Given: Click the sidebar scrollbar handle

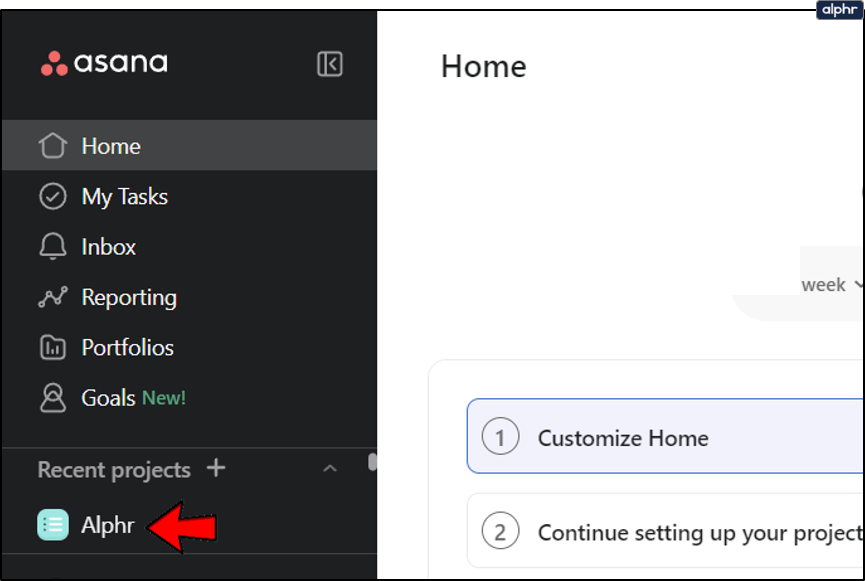Looking at the screenshot, I should (x=372, y=462).
